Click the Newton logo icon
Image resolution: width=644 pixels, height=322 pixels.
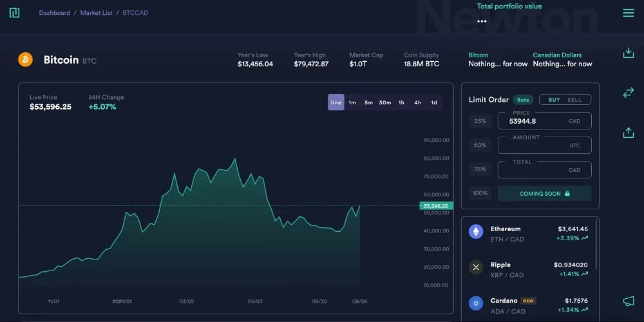pyautogui.click(x=14, y=13)
